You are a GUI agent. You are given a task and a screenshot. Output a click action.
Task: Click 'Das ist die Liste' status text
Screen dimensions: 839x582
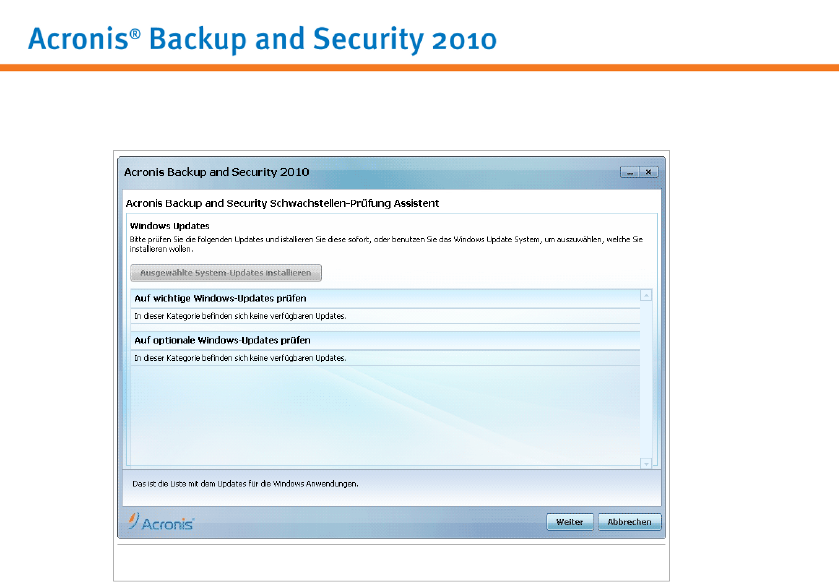coord(245,484)
